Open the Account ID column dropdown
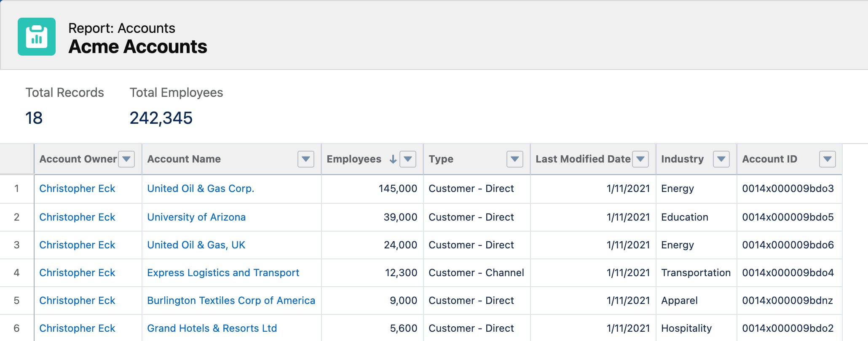Image resolution: width=868 pixels, height=341 pixels. coord(828,159)
